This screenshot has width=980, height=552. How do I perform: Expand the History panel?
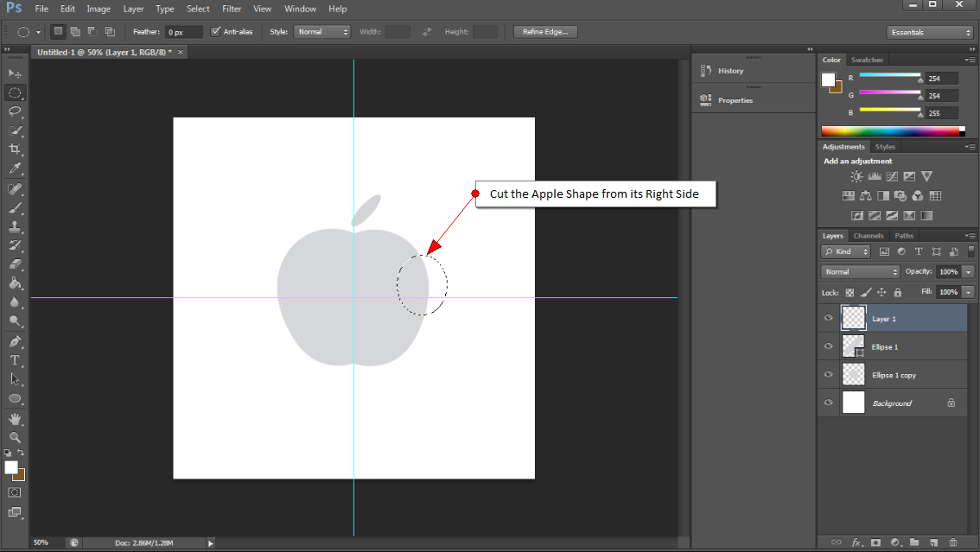pyautogui.click(x=733, y=71)
